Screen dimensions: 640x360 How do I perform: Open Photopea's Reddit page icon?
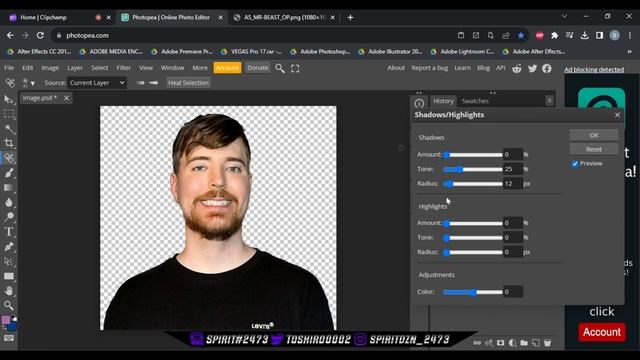click(x=517, y=68)
